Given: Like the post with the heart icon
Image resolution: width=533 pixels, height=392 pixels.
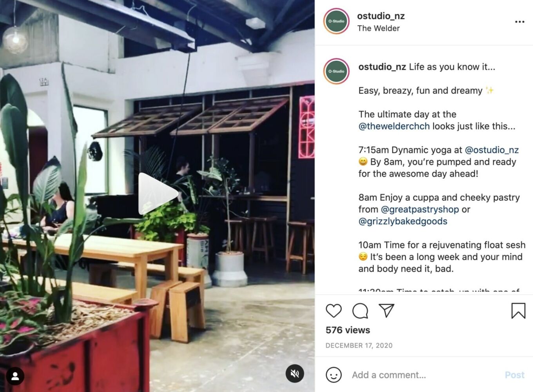Looking at the screenshot, I should tap(334, 310).
